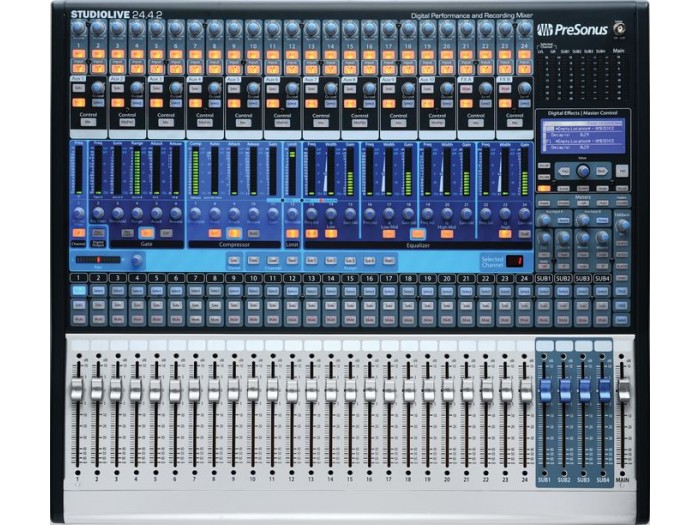700x525 pixels.
Task: Select the Aux 2 bus
Action: point(137,103)
